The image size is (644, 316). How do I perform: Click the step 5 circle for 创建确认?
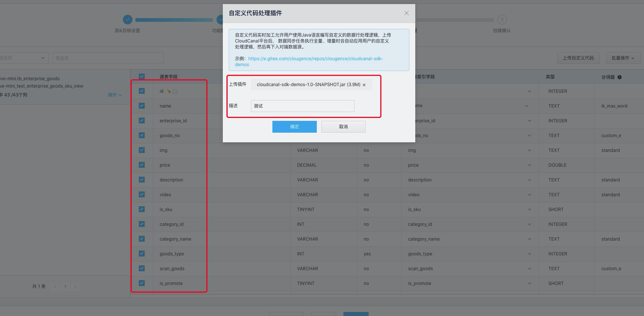click(502, 20)
